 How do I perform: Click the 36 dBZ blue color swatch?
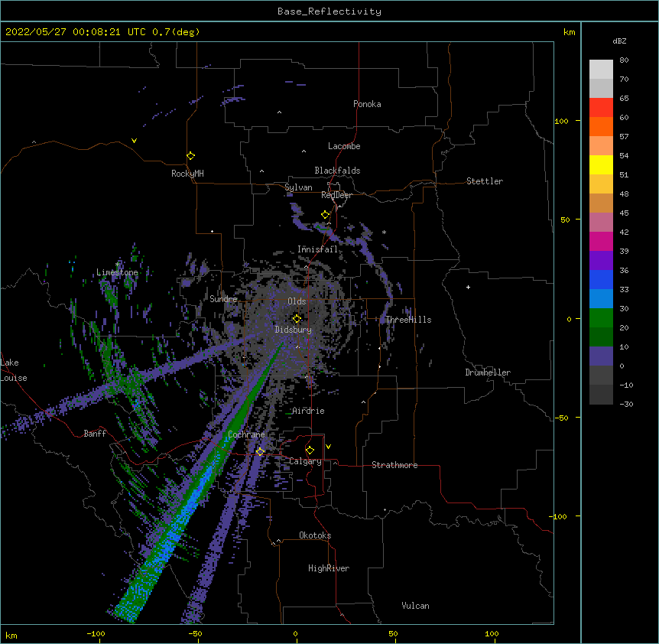pos(601,279)
